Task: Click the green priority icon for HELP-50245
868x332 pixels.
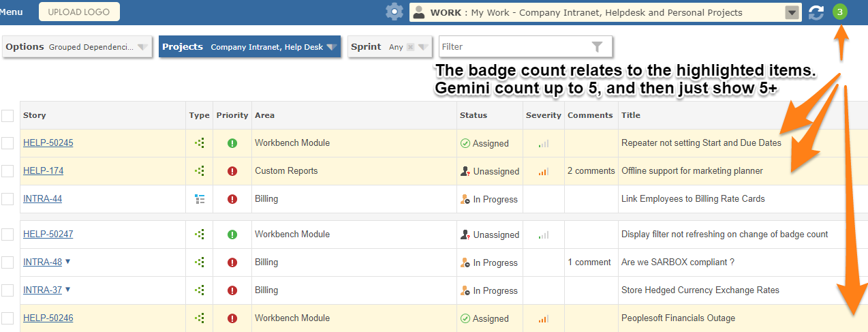Action: 232,143
